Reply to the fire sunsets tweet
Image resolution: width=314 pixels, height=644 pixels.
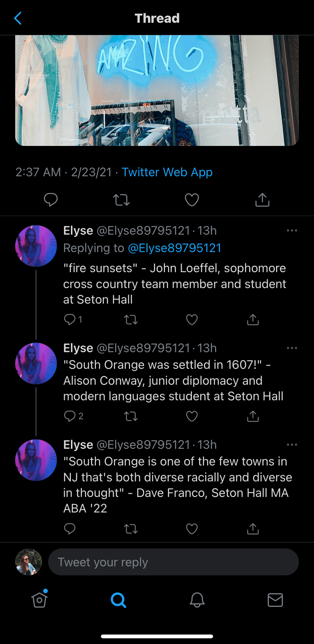click(70, 320)
